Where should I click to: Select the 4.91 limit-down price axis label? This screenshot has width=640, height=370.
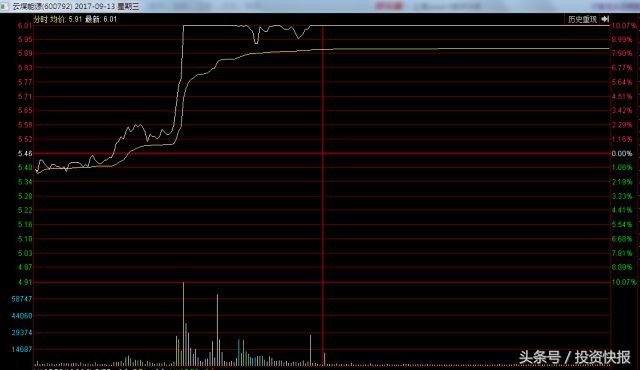(24, 282)
